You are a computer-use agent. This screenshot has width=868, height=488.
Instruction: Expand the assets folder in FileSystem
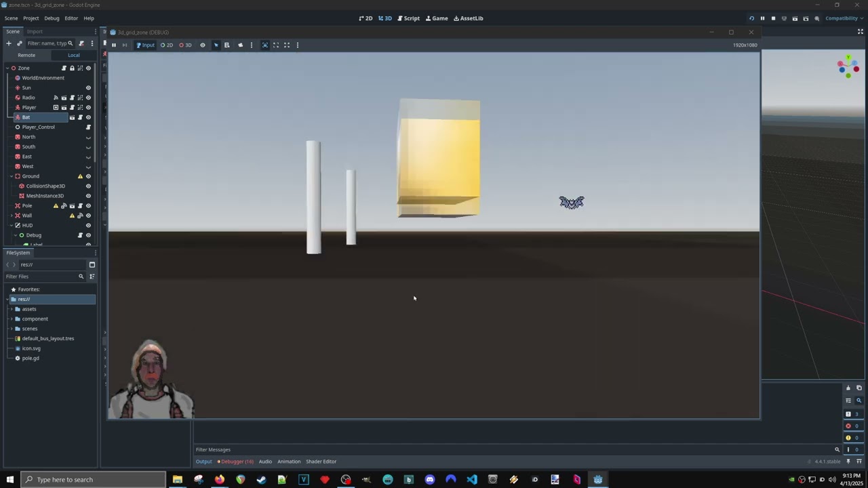tap(12, 309)
